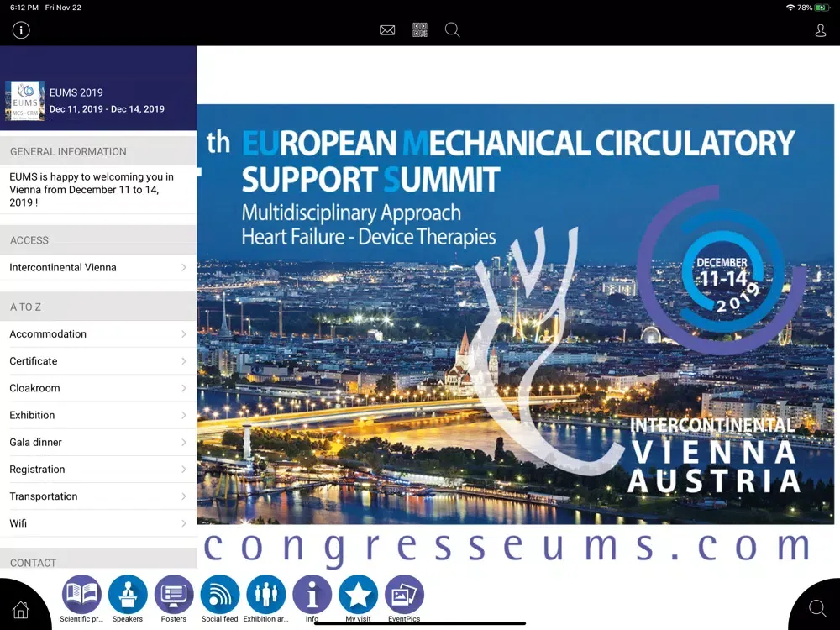
Task: Select Wifi menu entry
Action: pos(98,523)
